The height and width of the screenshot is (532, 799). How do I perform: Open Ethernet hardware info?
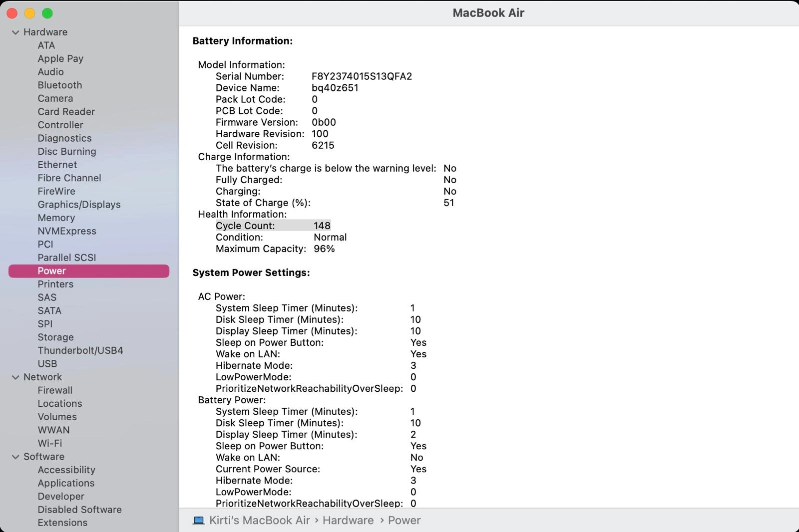pos(57,165)
